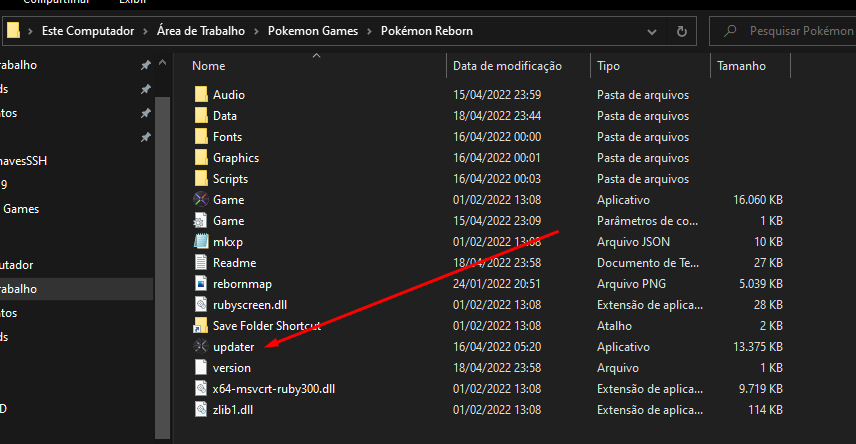Open the Data folder icon
The image size is (856, 444).
(x=201, y=116)
